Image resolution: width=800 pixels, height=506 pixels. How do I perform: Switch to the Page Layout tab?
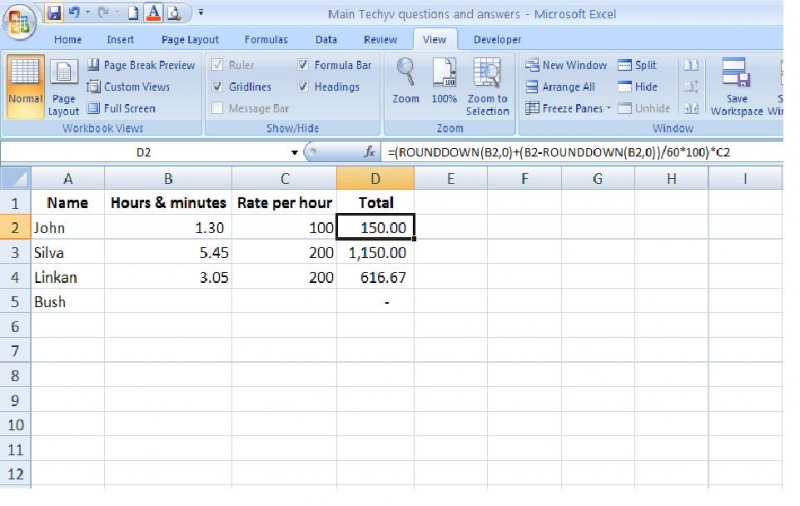coord(190,40)
